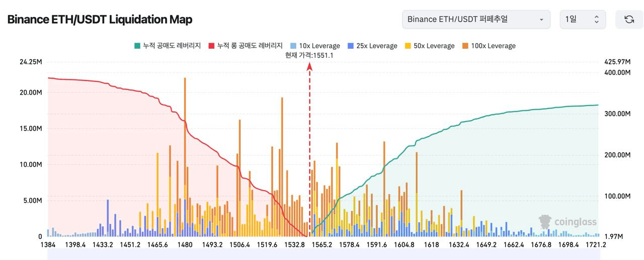644x260 pixels.
Task: Click the x-axis label 1565.2
Action: point(322,245)
